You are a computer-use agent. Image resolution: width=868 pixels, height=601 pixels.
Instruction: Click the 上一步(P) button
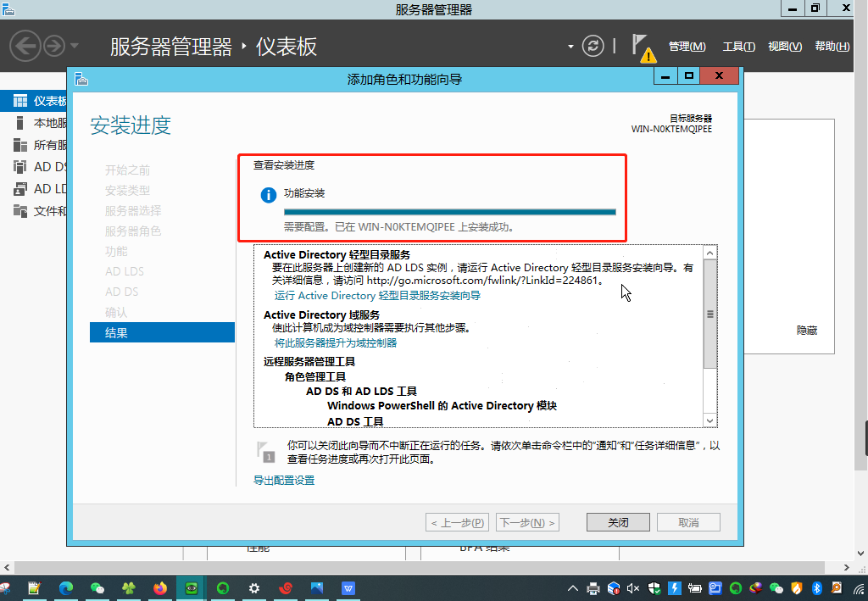pyautogui.click(x=457, y=522)
